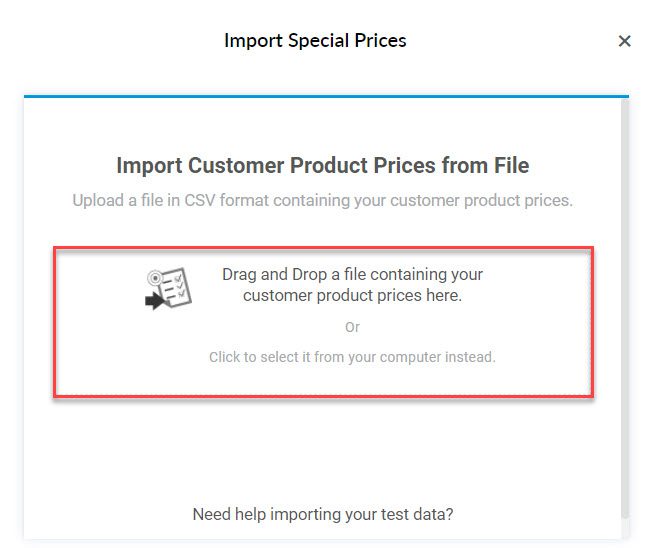Image resolution: width=652 pixels, height=548 pixels.
Task: Click blank space left of dialog title
Action: pyautogui.click(x=116, y=41)
